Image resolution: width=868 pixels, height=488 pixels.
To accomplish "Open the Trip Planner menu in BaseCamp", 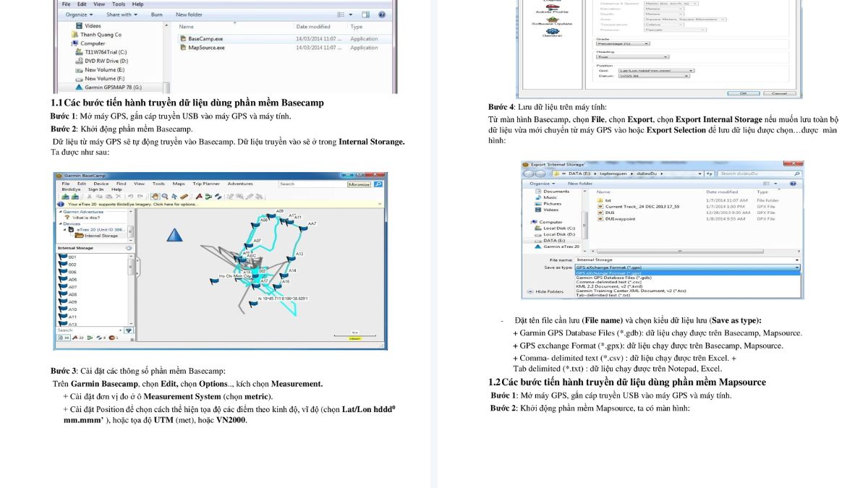I will (205, 184).
